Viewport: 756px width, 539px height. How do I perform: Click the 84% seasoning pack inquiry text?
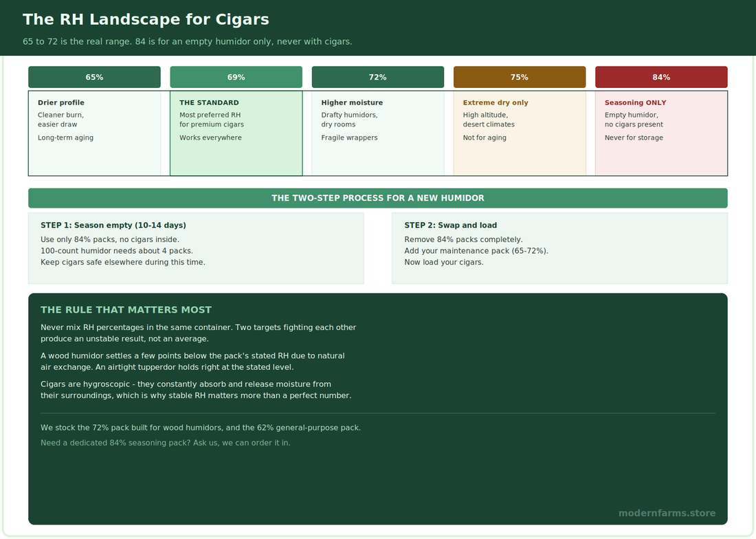pos(166,443)
